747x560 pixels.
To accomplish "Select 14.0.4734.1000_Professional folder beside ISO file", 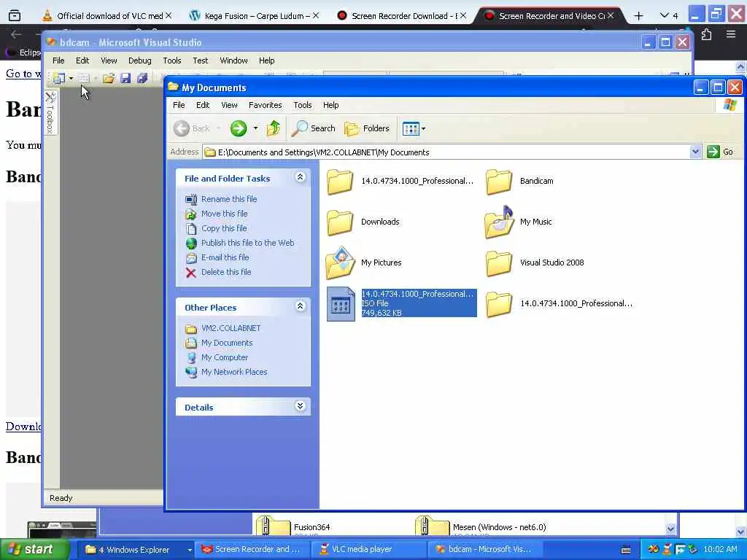I will pos(499,304).
